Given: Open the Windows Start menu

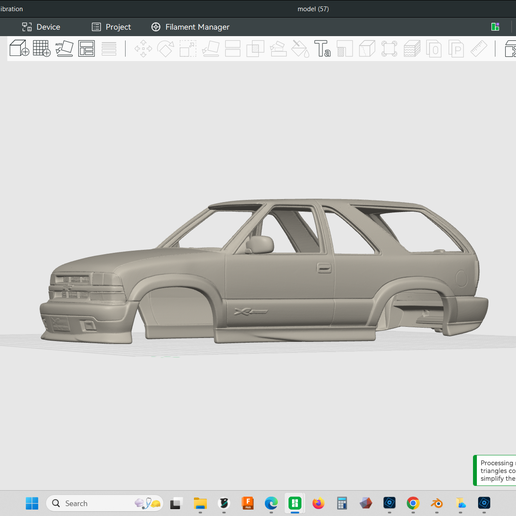Looking at the screenshot, I should 32,503.
